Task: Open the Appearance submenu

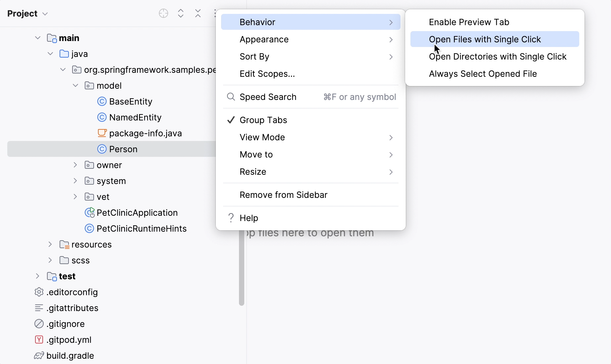Action: tap(264, 39)
